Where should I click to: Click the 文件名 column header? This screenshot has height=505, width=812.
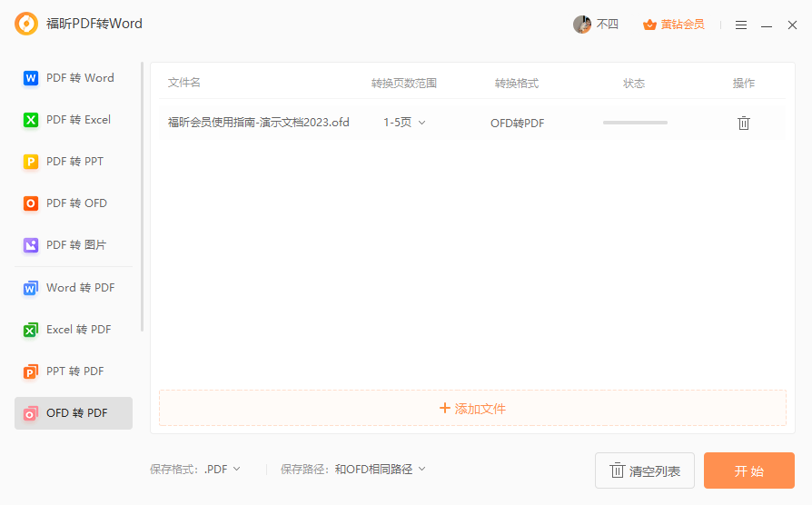183,83
